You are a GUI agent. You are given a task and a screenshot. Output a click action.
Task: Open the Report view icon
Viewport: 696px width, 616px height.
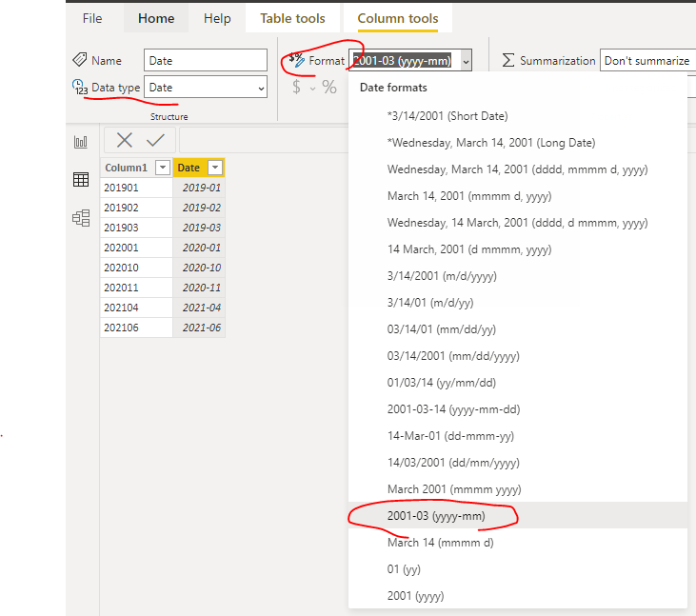click(x=80, y=142)
